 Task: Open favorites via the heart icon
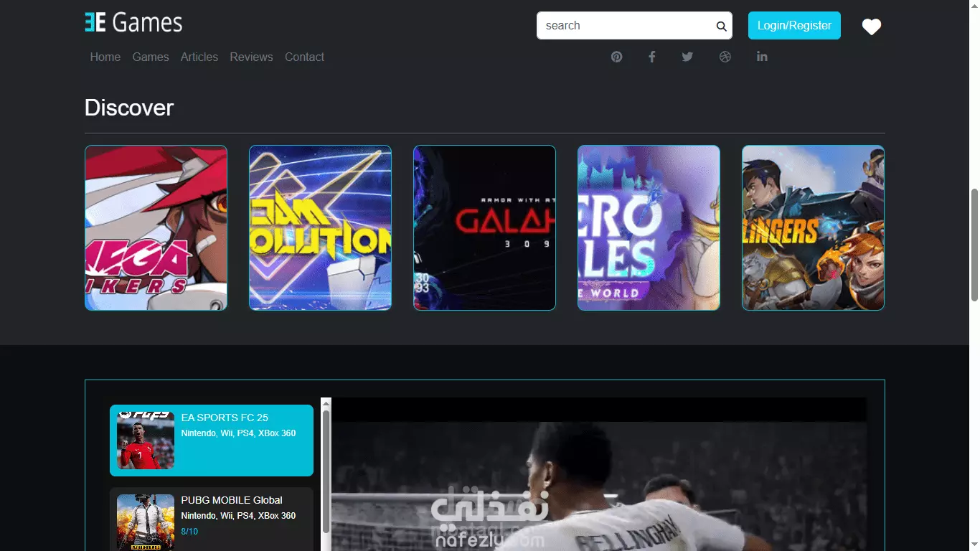[x=871, y=27]
